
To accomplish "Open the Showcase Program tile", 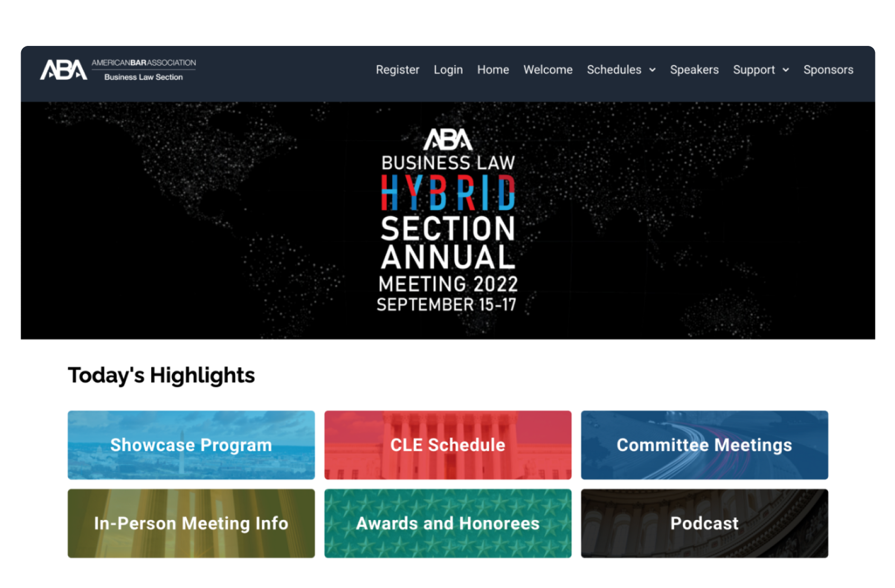I will (x=190, y=445).
